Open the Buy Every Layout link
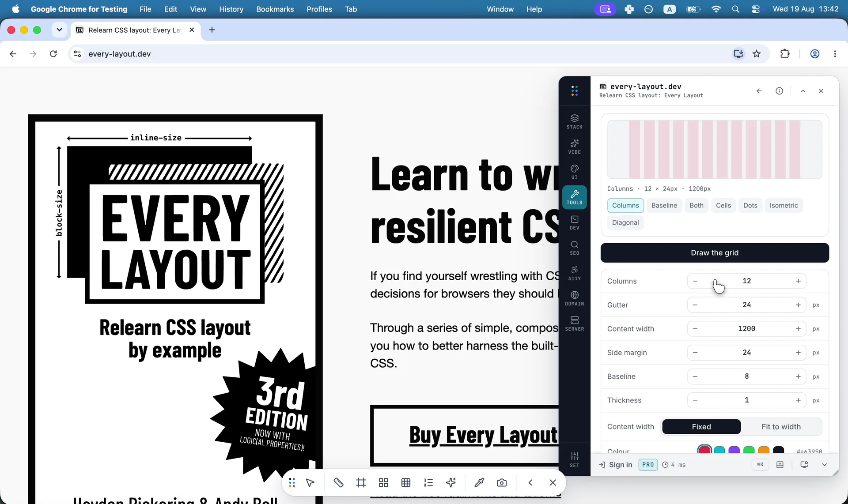 [x=483, y=435]
